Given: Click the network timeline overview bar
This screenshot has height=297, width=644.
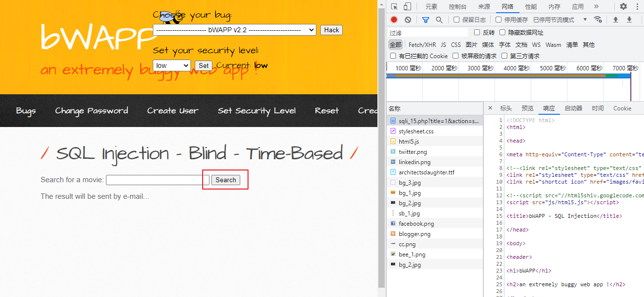Looking at the screenshot, I should pos(508,75).
